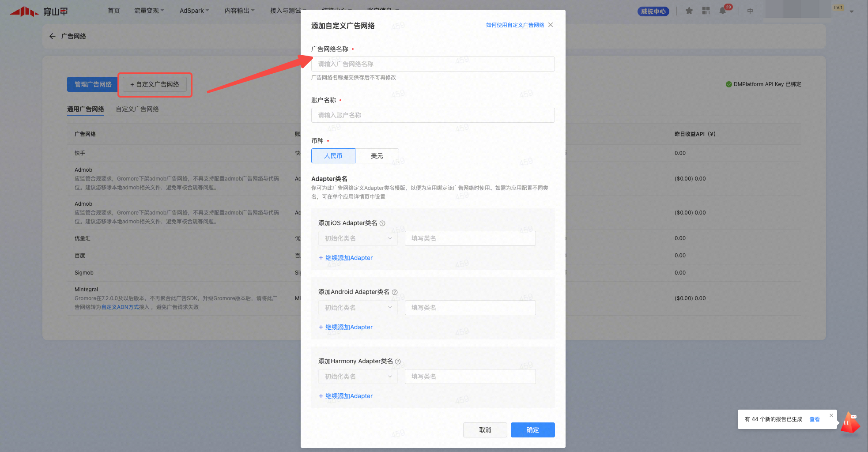The width and height of the screenshot is (868, 452).
Task: Open the grid apps icon in header
Action: click(x=706, y=11)
